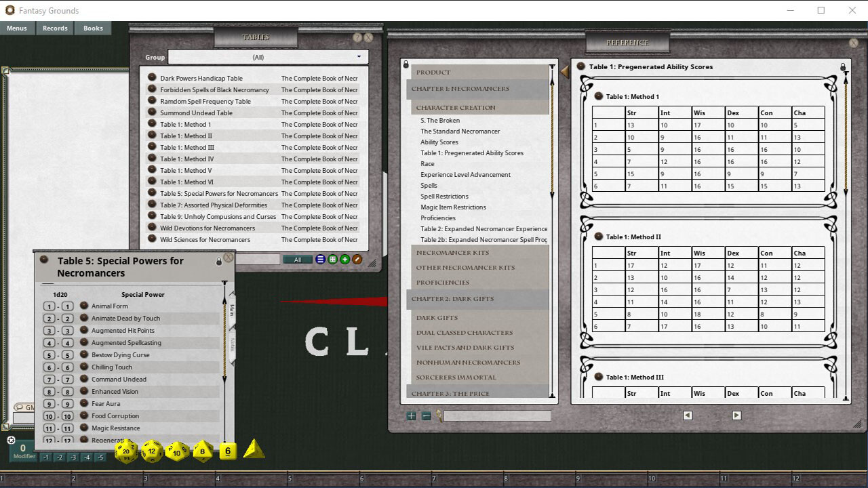Screen dimensions: 868x488
Task: Click the green add table button
Action: click(x=345, y=260)
